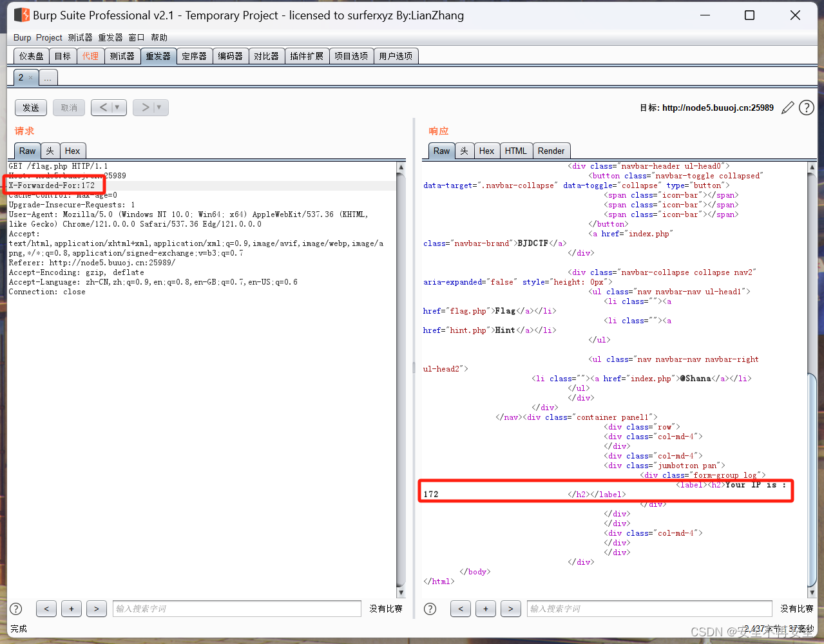This screenshot has width=824, height=644.
Task: Switch to the 代理 tab
Action: click(x=90, y=56)
